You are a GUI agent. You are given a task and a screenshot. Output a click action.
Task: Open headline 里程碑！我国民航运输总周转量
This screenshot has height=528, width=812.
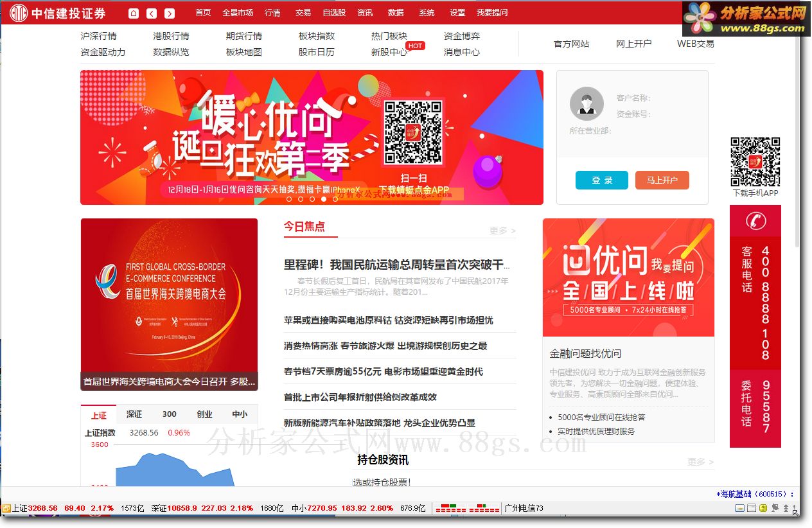pos(398,265)
